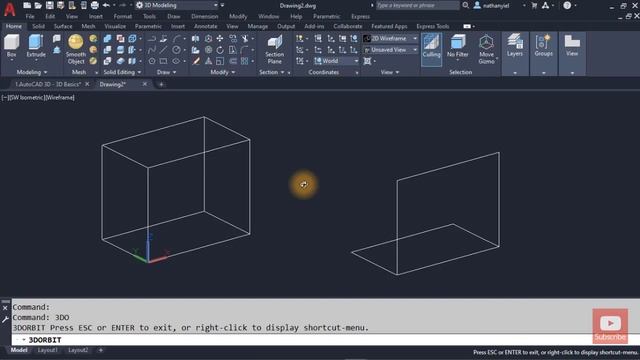Select the Move modify tool
The height and width of the screenshot is (360, 640).
pyautogui.click(x=220, y=38)
